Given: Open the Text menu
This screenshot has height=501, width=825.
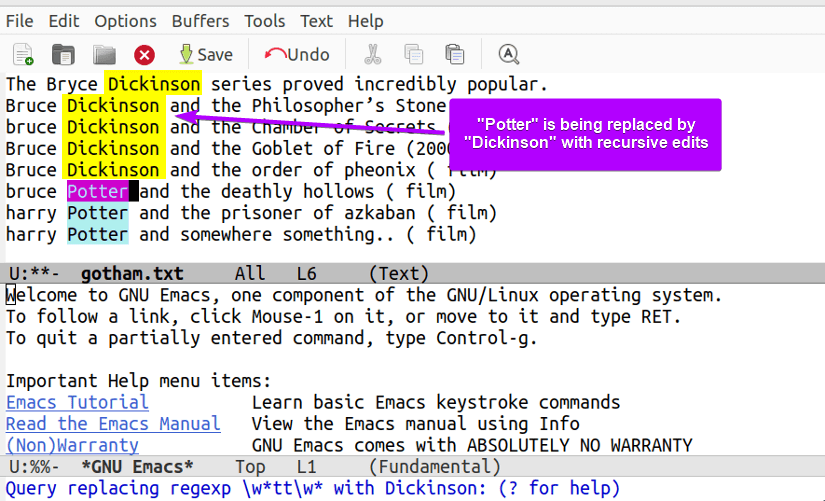Looking at the screenshot, I should [x=316, y=21].
